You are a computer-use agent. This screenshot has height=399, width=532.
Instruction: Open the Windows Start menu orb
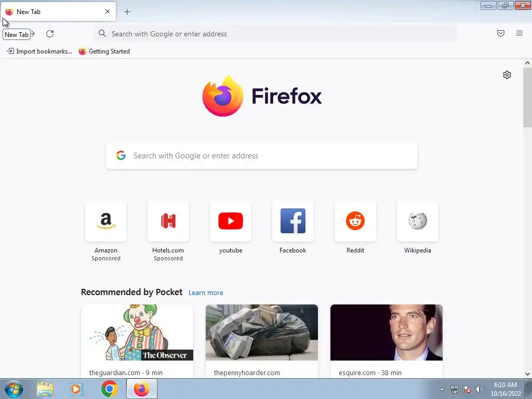(14, 389)
